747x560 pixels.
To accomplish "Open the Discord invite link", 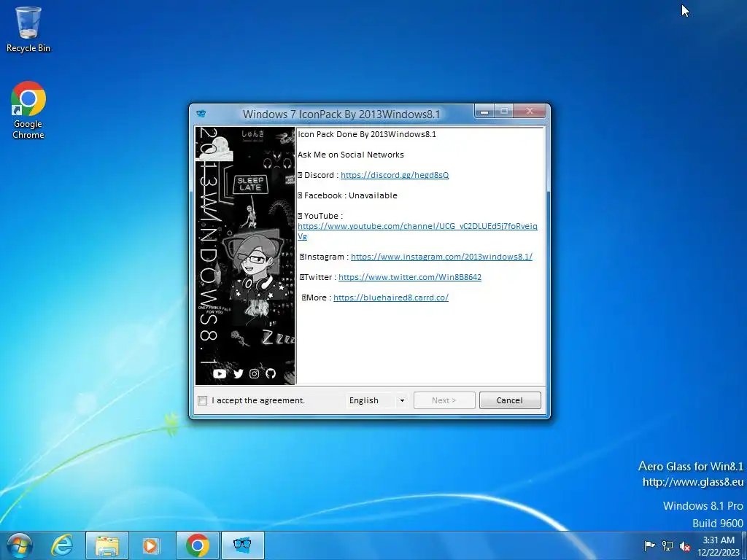I will click(x=395, y=175).
